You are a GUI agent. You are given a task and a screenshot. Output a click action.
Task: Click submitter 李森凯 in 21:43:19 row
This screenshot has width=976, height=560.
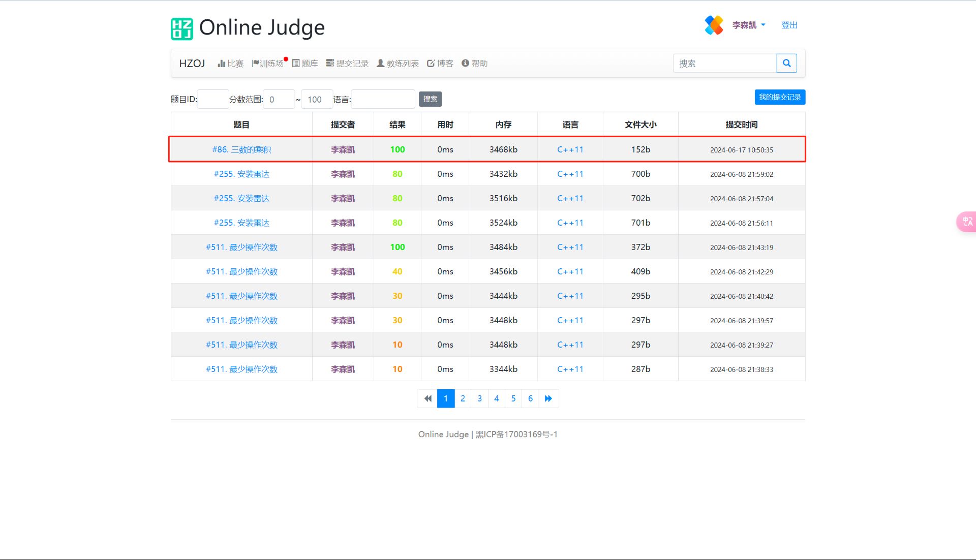pyautogui.click(x=343, y=247)
